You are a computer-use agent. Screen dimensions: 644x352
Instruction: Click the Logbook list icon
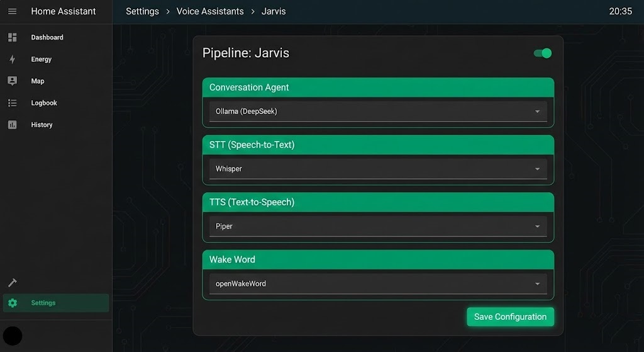coord(13,103)
